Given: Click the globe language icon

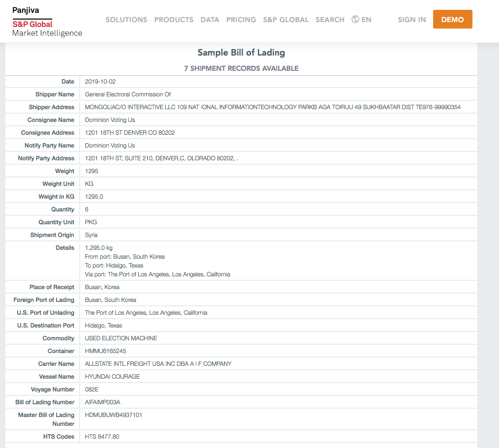Looking at the screenshot, I should (x=355, y=19).
